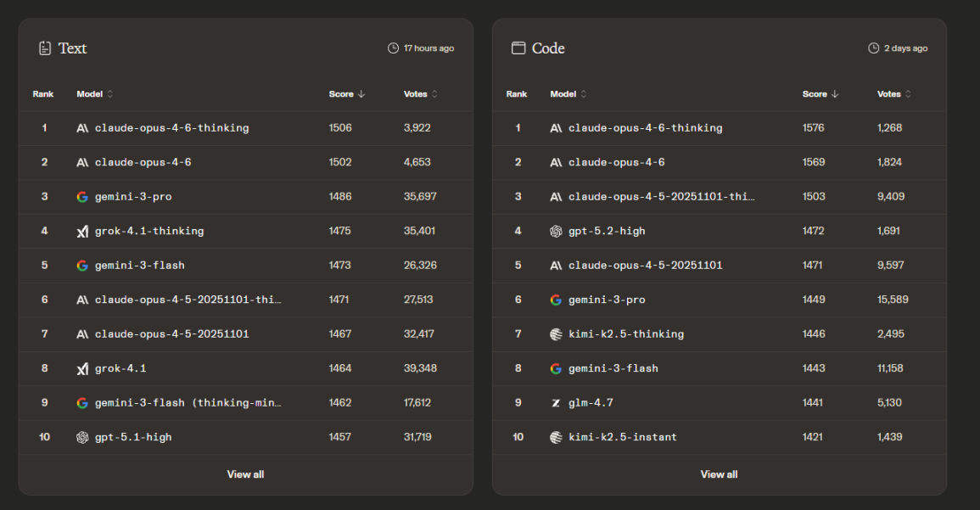
Task: Click Anthropic icon for claude-opus-4-5-20251101 in Text table
Action: 81,334
